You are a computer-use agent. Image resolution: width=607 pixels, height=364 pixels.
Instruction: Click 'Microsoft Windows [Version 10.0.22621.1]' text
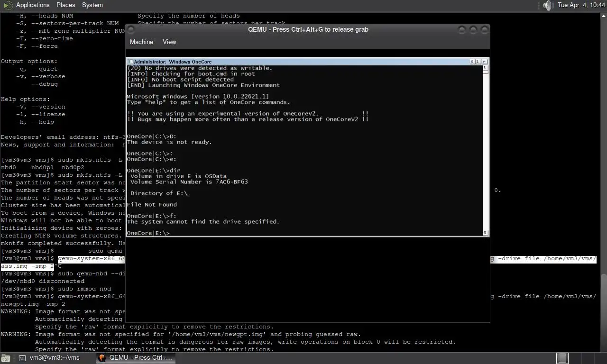(x=198, y=96)
